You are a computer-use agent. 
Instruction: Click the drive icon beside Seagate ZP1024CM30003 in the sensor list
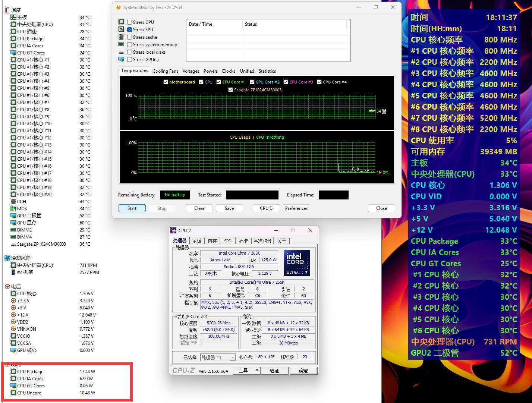tap(13, 244)
